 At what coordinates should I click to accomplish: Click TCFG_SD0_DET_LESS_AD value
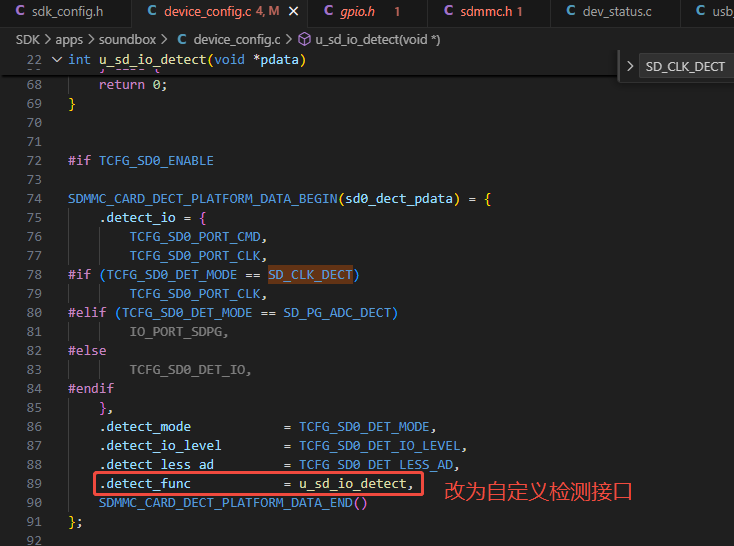pos(376,465)
